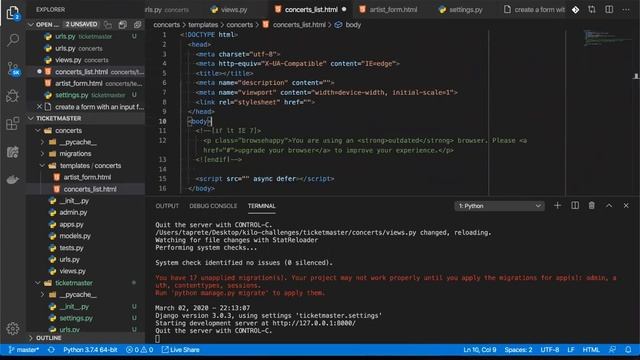Viewport: 640px width, 360px height.
Task: Expand the ticketmaster __pycache__ folder
Action: pyautogui.click(x=42, y=294)
